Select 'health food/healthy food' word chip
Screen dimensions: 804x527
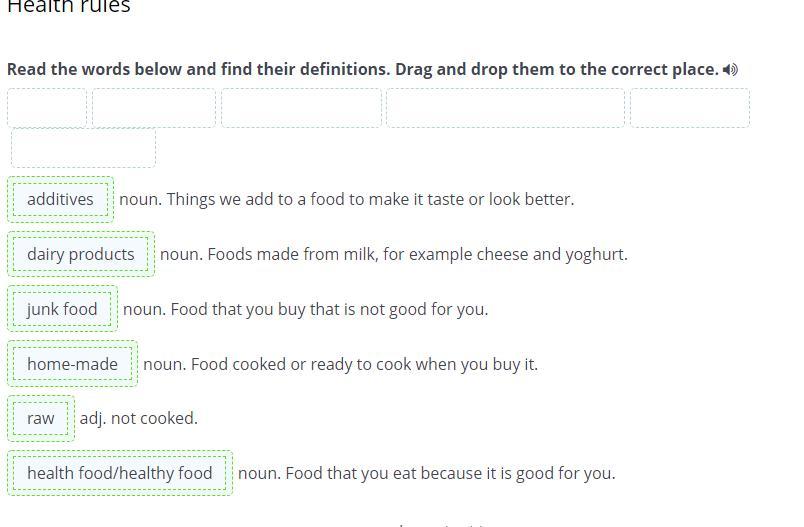(x=120, y=473)
